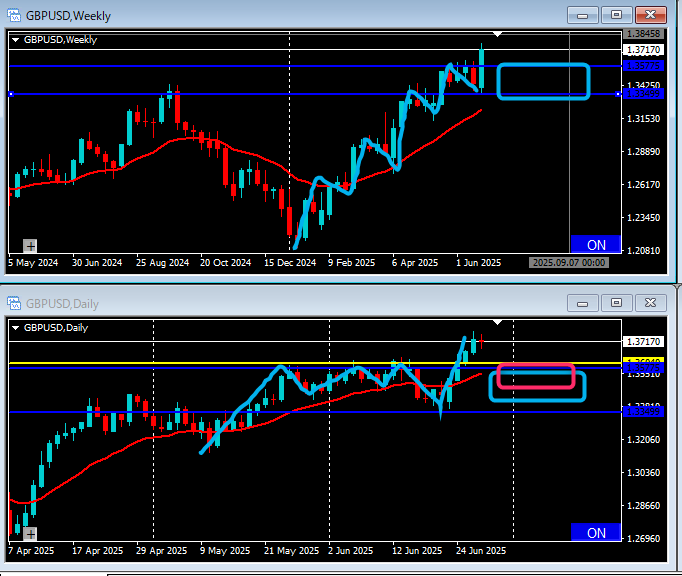Click the GBPUSD,Weekly title bar text

click(68, 16)
